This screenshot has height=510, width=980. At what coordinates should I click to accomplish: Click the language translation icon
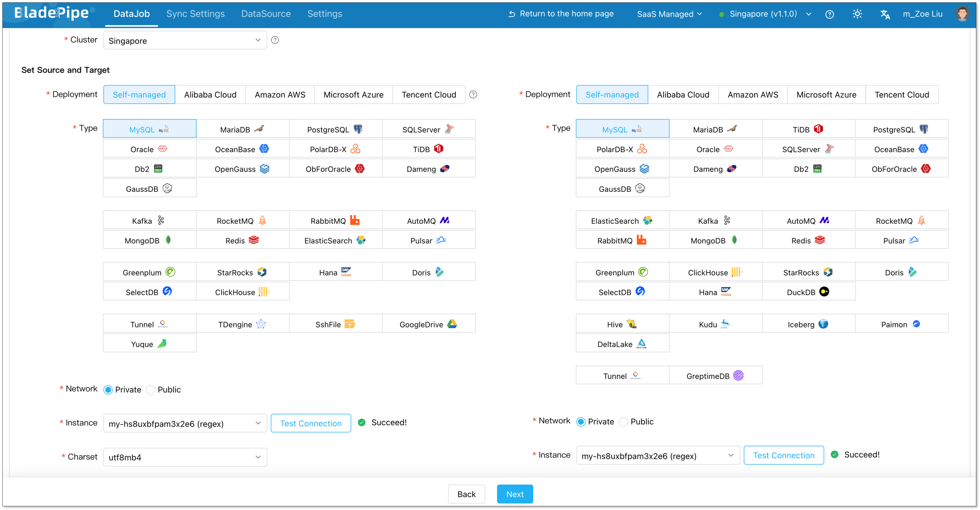coord(885,14)
